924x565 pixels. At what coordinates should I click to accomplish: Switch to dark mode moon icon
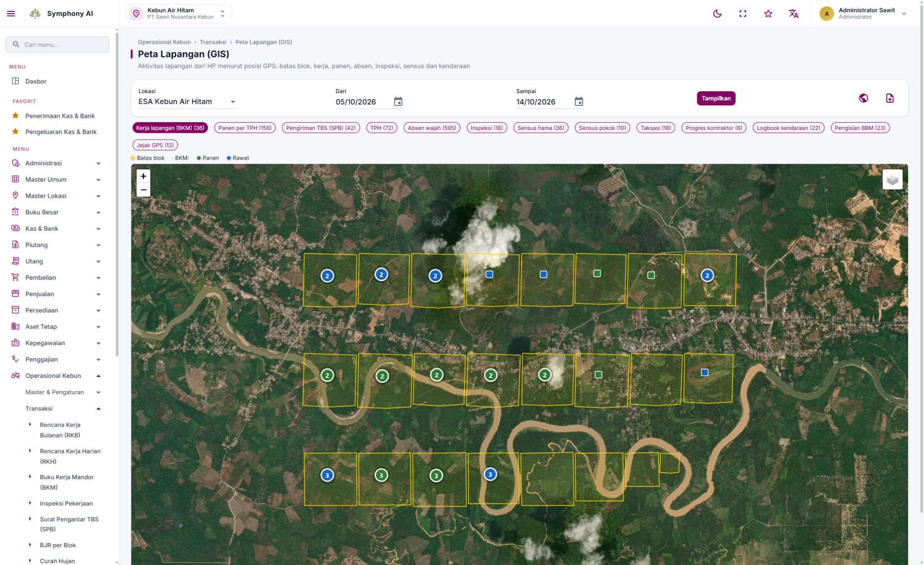coord(717,14)
